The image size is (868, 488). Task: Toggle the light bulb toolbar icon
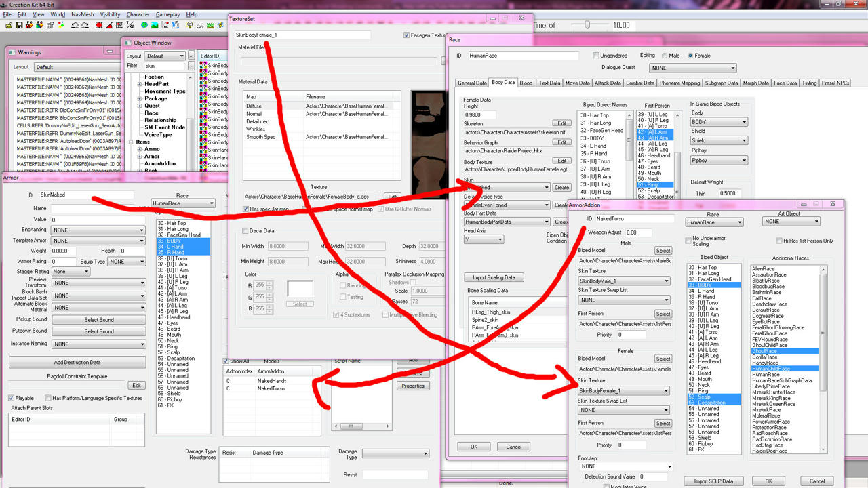click(190, 26)
